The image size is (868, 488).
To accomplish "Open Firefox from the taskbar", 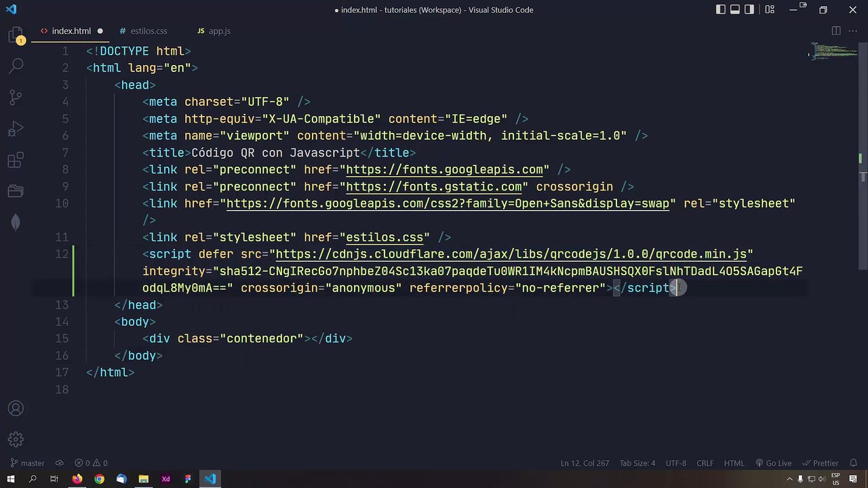I will 77,479.
